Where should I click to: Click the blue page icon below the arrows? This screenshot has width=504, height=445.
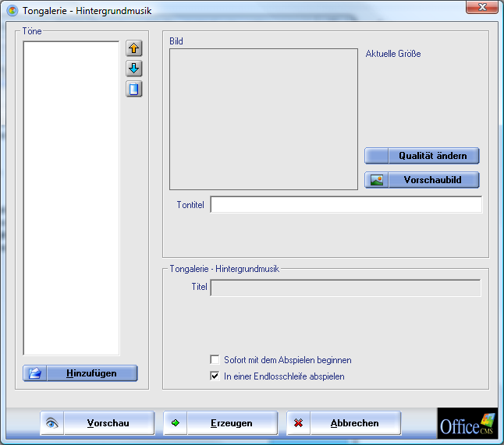tap(134, 89)
